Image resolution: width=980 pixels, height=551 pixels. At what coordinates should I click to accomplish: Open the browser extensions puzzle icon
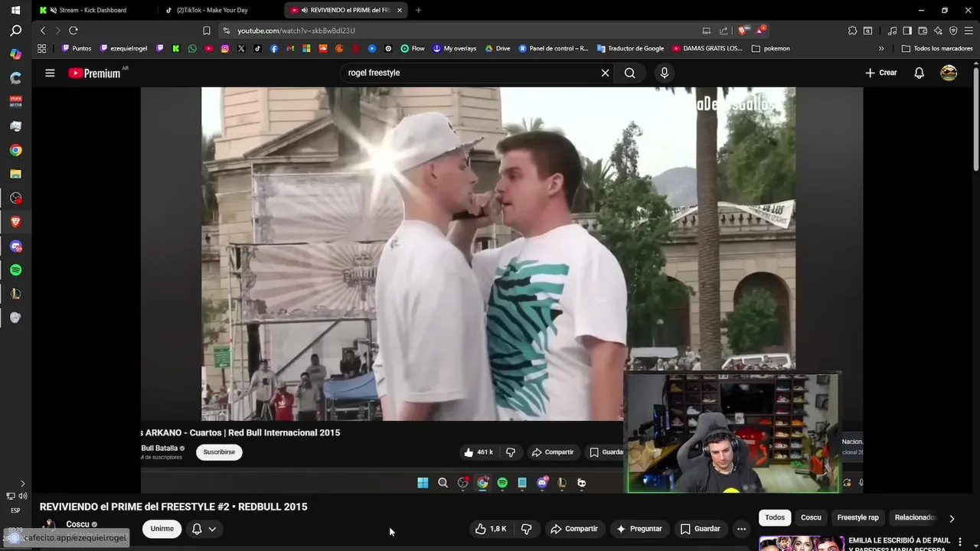(x=852, y=31)
